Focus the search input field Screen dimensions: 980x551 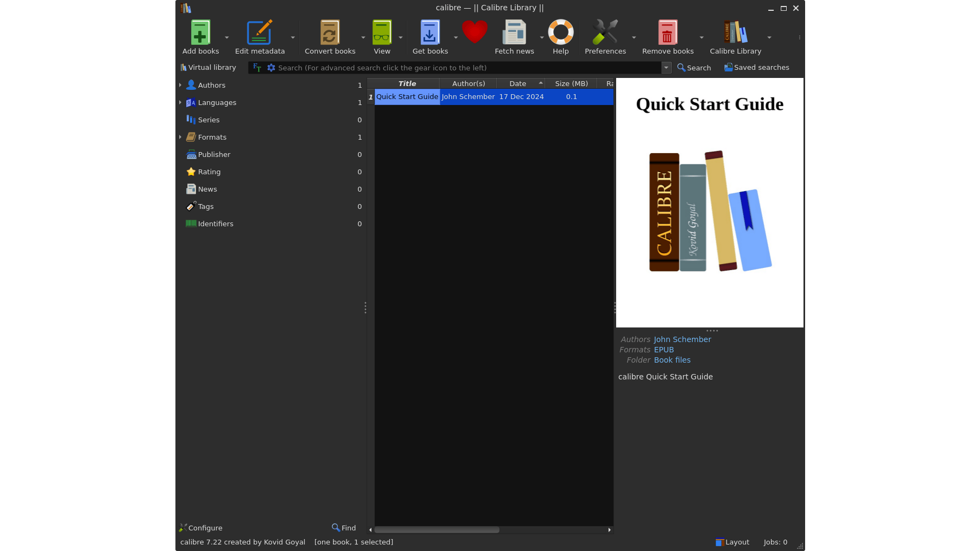click(x=468, y=68)
